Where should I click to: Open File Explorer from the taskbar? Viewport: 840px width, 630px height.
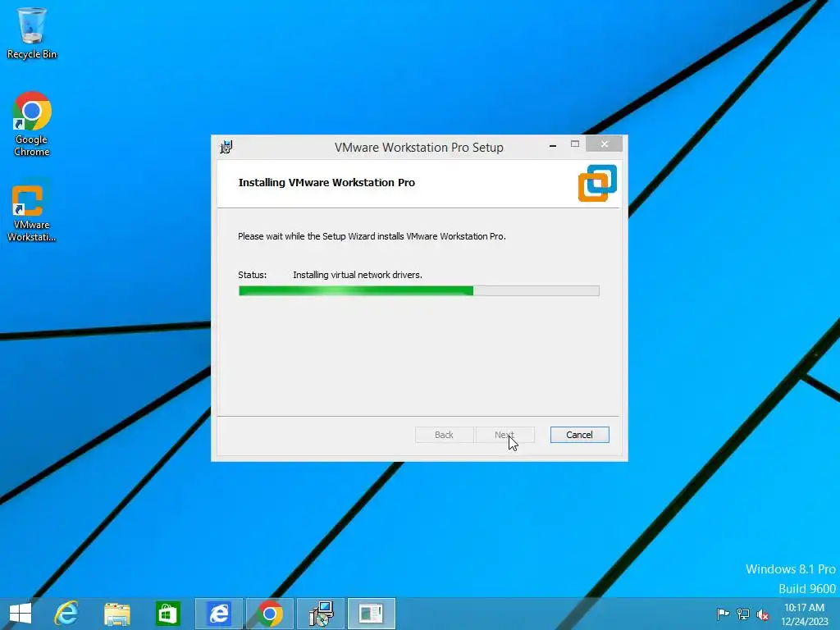click(x=116, y=614)
